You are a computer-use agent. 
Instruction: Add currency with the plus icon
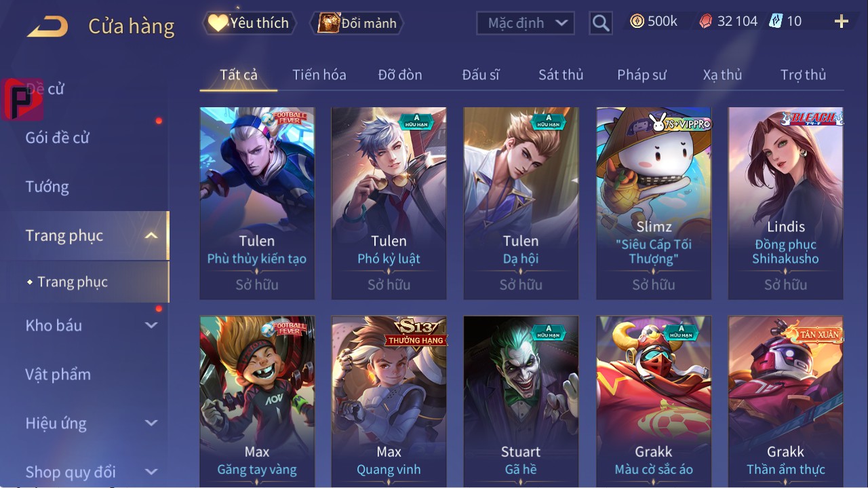pos(842,22)
